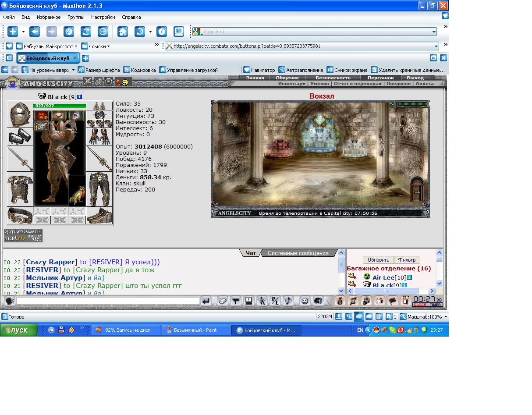
Task: Open the smiley emoticons picker
Action: point(305,301)
